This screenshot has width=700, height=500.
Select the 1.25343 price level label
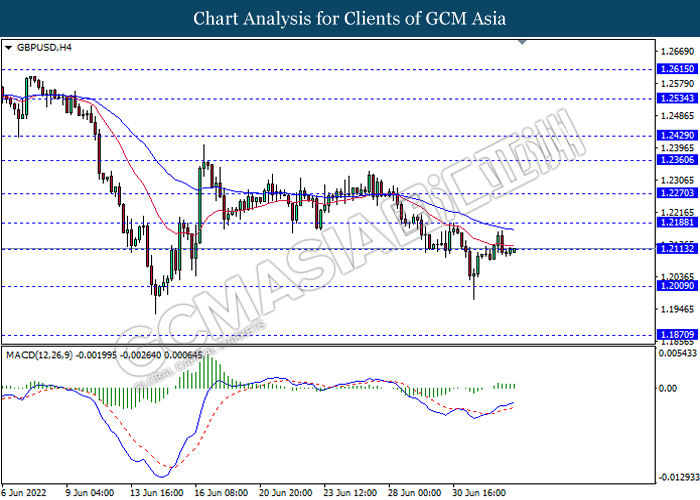coord(677,98)
